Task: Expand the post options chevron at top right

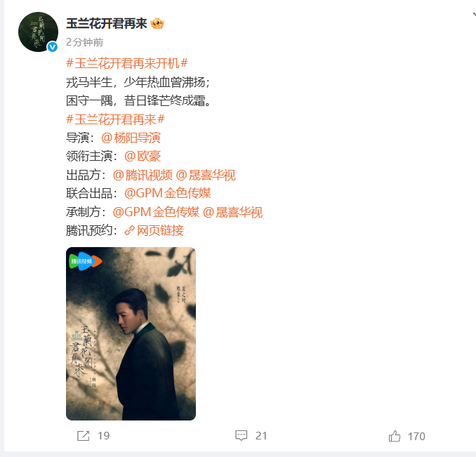Action: tap(474, 14)
